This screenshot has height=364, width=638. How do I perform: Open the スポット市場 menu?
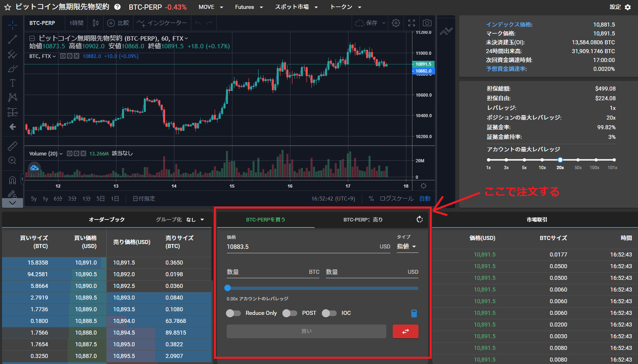[296, 7]
